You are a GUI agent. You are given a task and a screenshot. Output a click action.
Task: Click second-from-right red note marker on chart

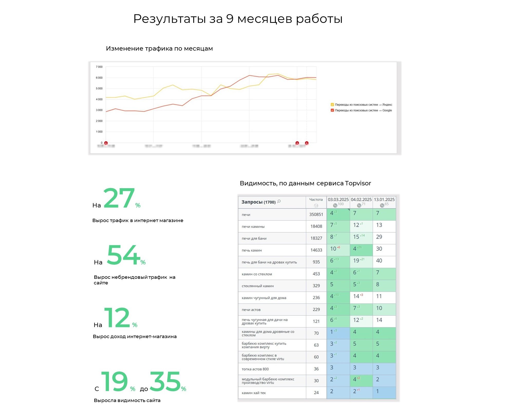pyautogui.click(x=297, y=143)
